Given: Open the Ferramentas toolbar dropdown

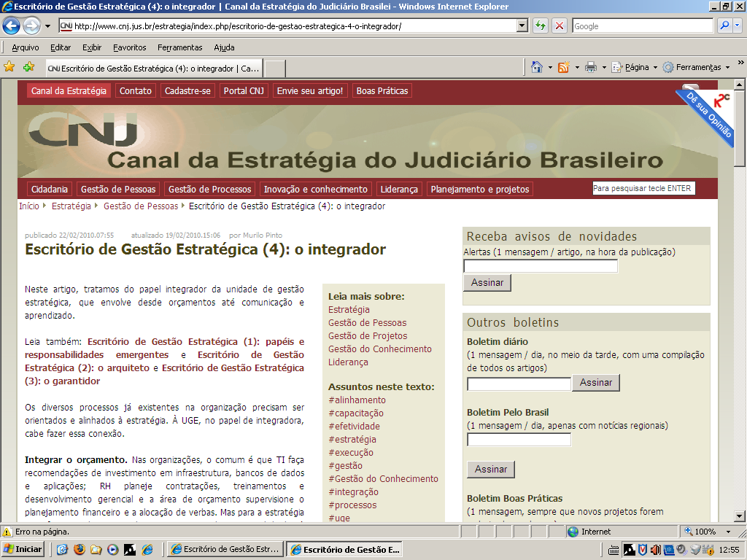Looking at the screenshot, I should point(697,67).
